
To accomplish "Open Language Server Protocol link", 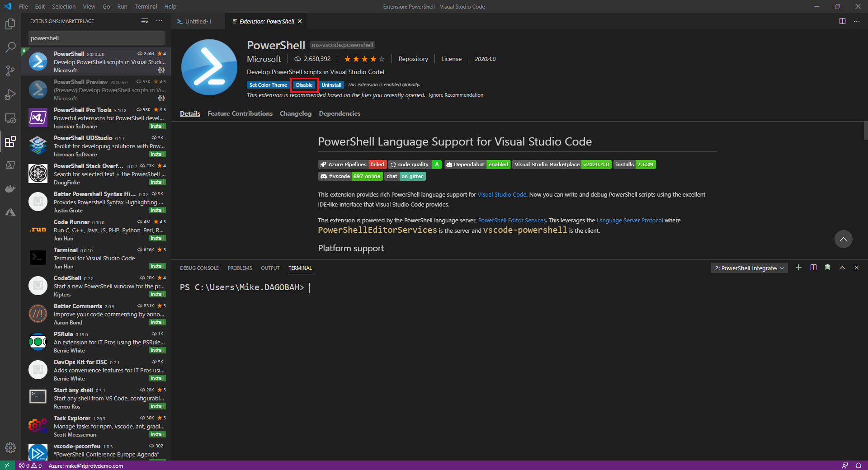I will [630, 220].
